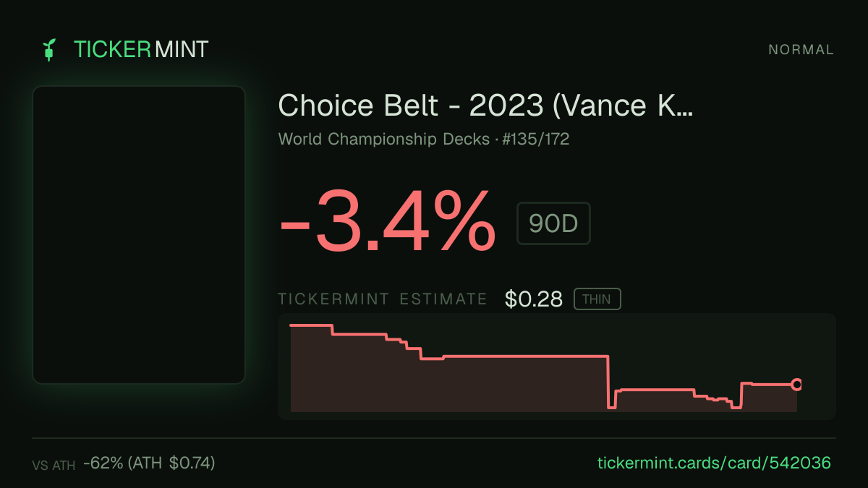Click the sharp drop in the price chart
The width and height of the screenshot is (868, 488).
(608, 382)
